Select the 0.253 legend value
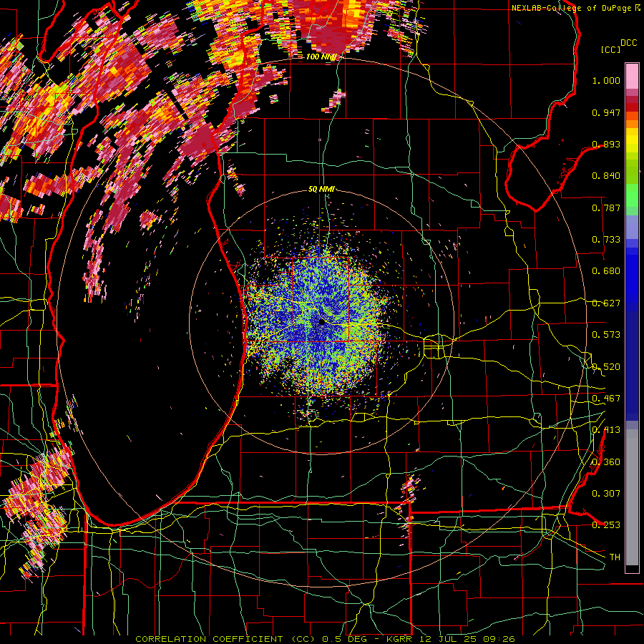The height and width of the screenshot is (644, 644). [606, 525]
